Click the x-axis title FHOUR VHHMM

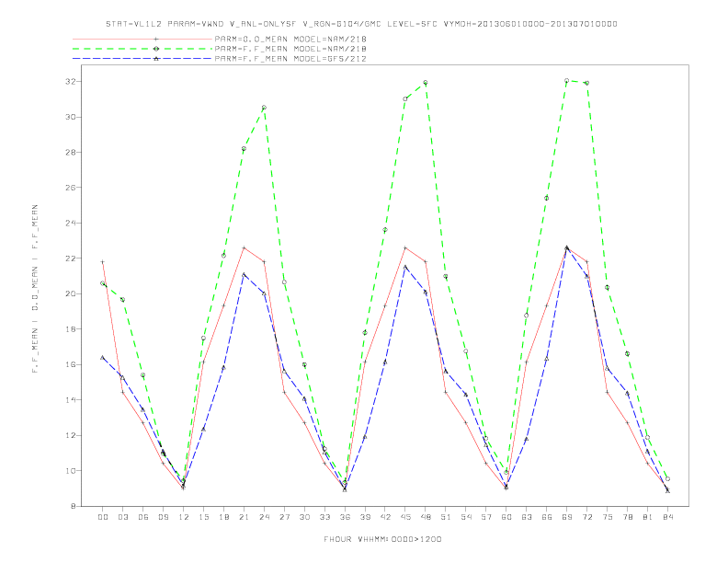pyautogui.click(x=382, y=539)
